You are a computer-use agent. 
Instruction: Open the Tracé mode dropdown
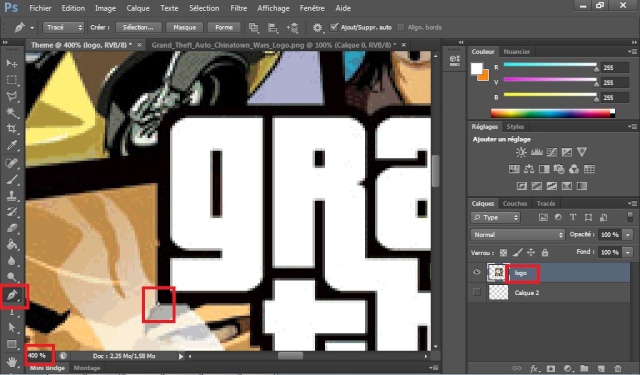[x=63, y=27]
